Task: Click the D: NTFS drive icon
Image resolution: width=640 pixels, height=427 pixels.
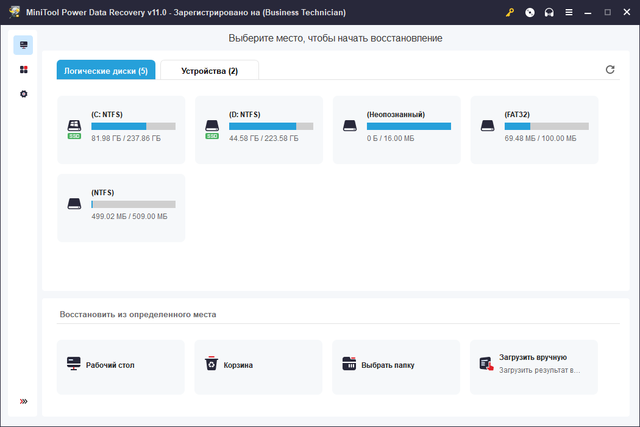Action: click(212, 126)
